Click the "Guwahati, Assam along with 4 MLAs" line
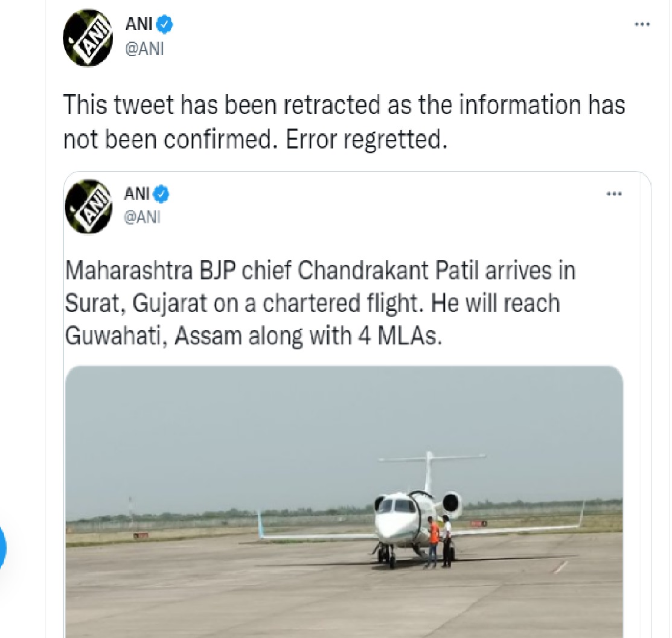Image resolution: width=672 pixels, height=638 pixels. pos(254,336)
